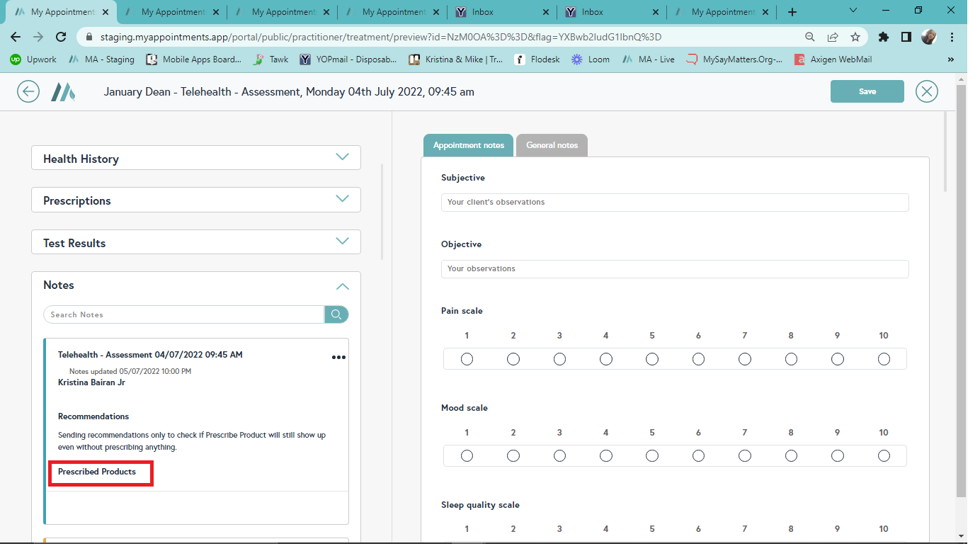Select pain scale rating 1
Screen dimensions: 980x551
(x=467, y=360)
